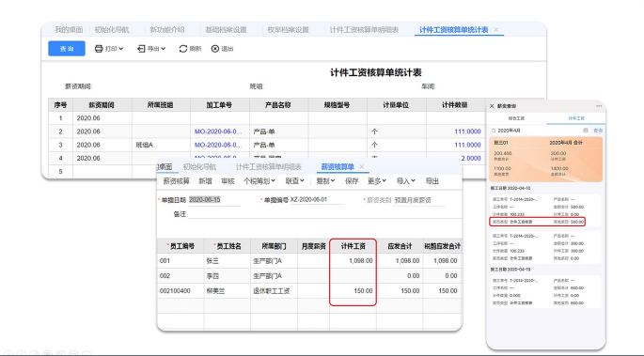
Task: Click the blue 查询 button
Action: pyautogui.click(x=67, y=49)
